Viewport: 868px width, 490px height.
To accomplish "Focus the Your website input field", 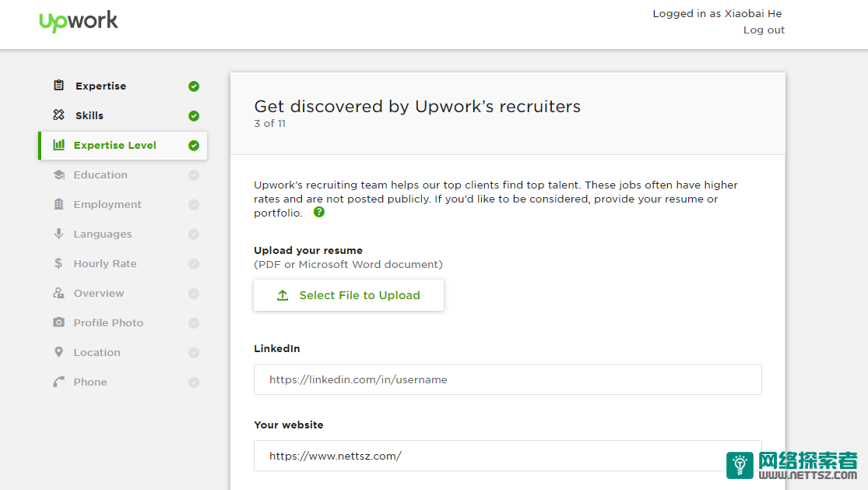I will click(x=508, y=456).
